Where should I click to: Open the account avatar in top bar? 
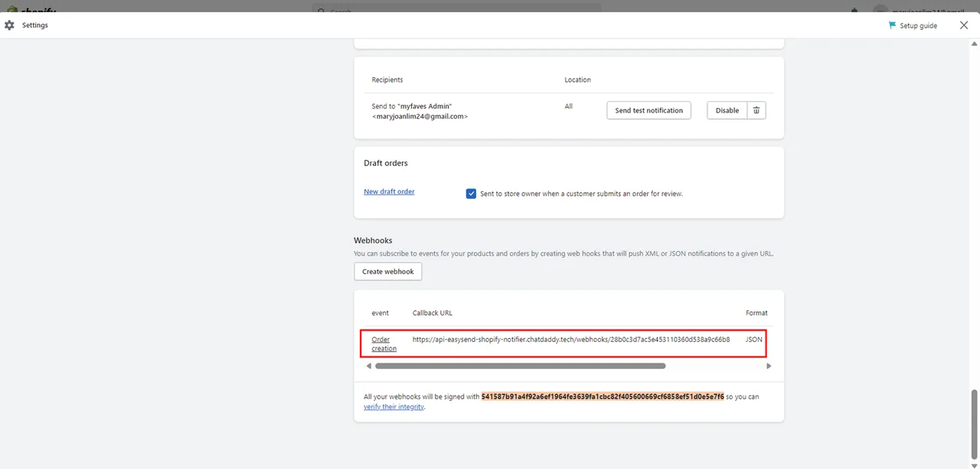coord(880,11)
